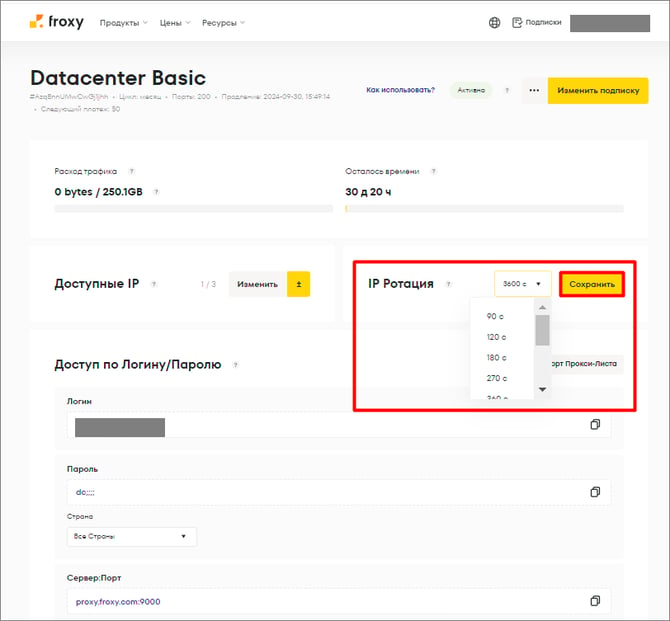The image size is (670, 621).
Task: Click rotation list scroll up arrow
Action: tap(542, 308)
